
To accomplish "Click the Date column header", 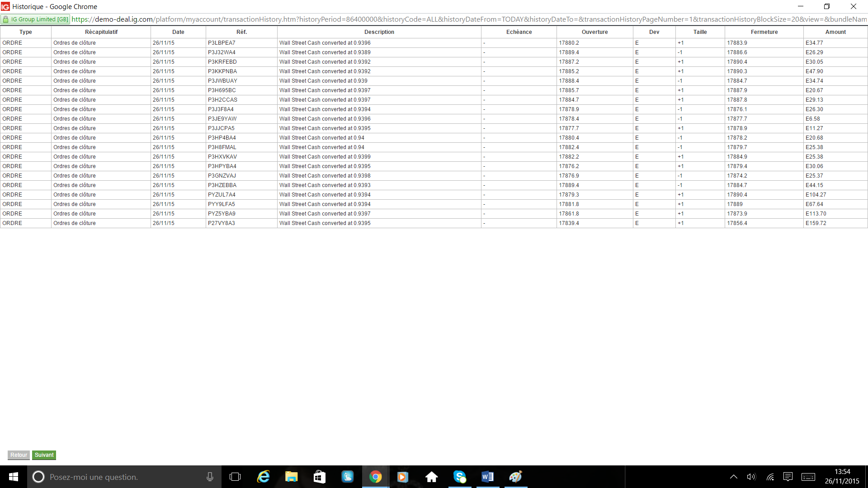I will [178, 32].
